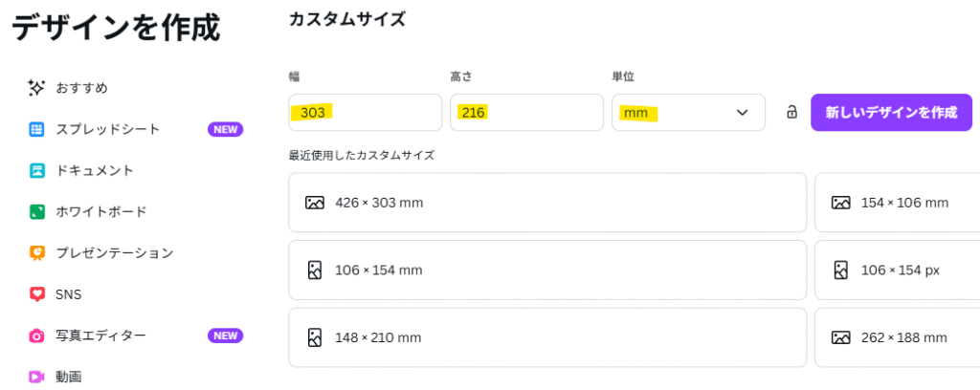Choose the 106 × 154 mm preset
Viewport: 980px width, 390px height.
547,271
